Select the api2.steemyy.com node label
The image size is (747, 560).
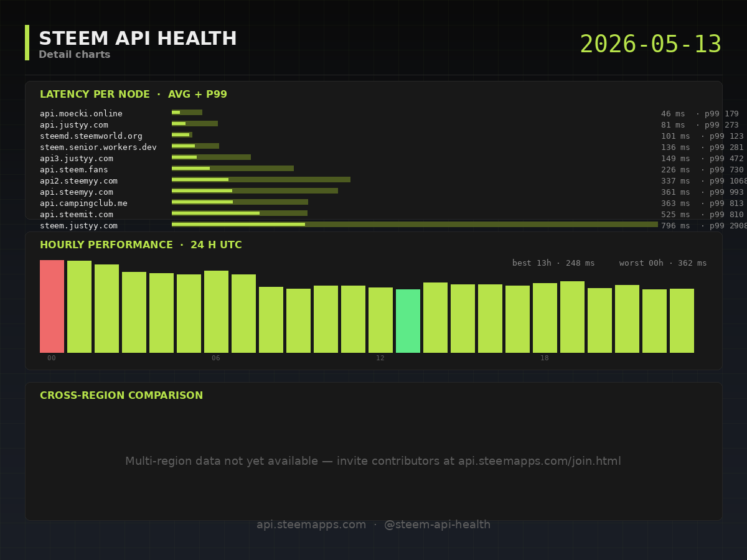78,181
